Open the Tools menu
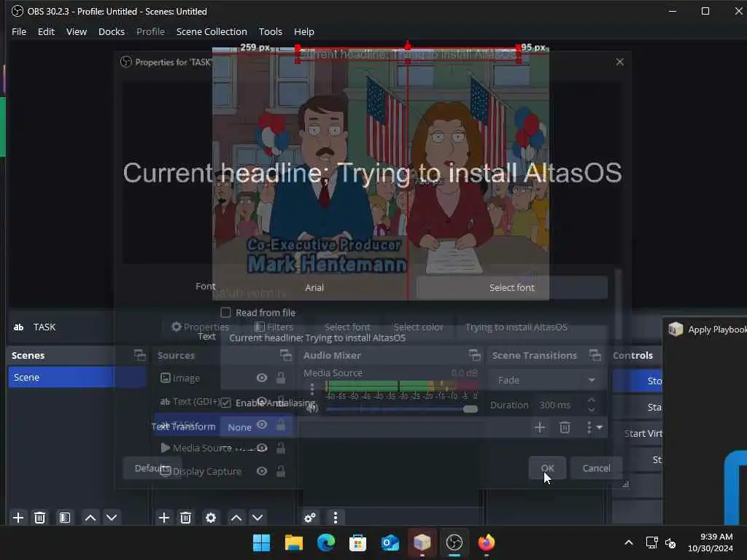The width and height of the screenshot is (747, 560). (x=270, y=31)
